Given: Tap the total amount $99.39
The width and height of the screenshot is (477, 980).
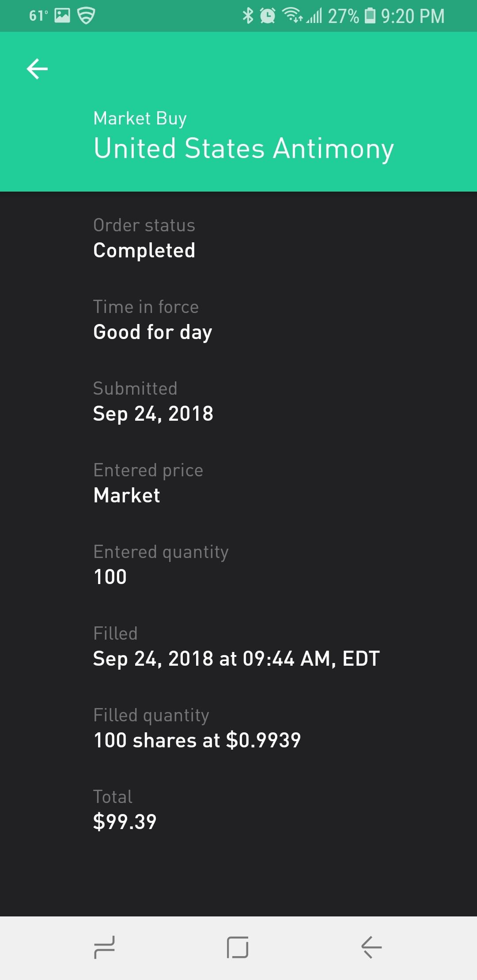Looking at the screenshot, I should pyautogui.click(x=125, y=822).
